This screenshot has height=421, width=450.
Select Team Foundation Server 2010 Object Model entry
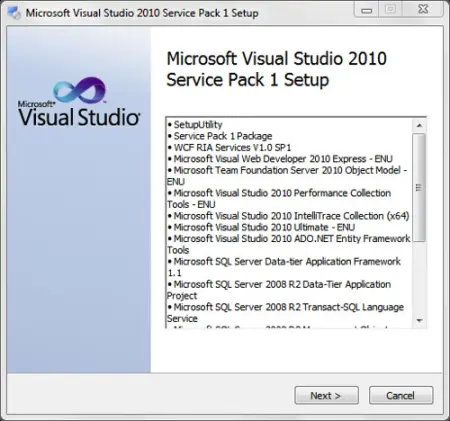[287, 176]
